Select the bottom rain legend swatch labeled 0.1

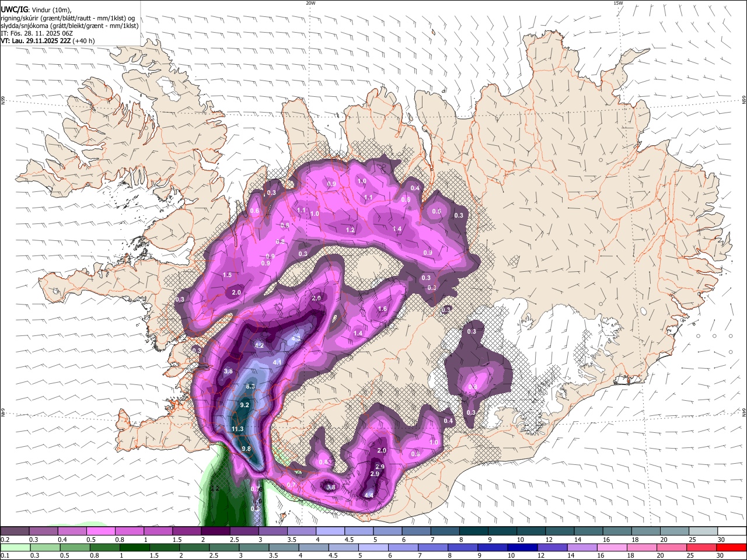(x=15, y=547)
